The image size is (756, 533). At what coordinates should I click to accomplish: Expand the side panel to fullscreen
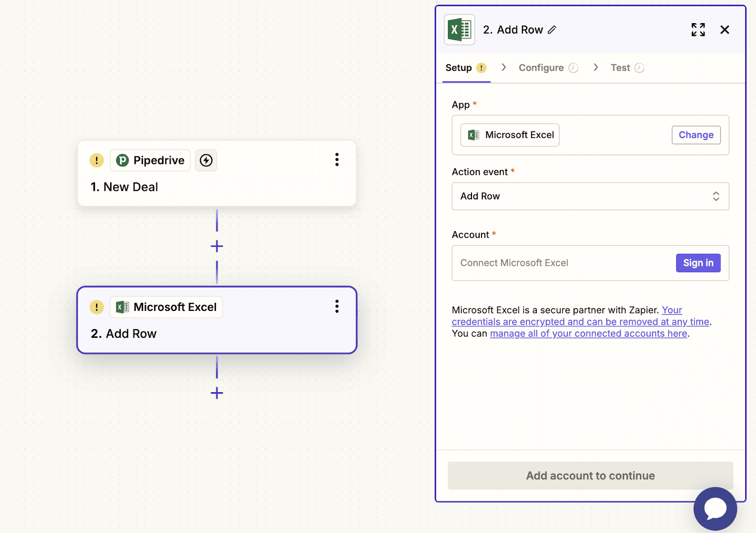(x=698, y=30)
